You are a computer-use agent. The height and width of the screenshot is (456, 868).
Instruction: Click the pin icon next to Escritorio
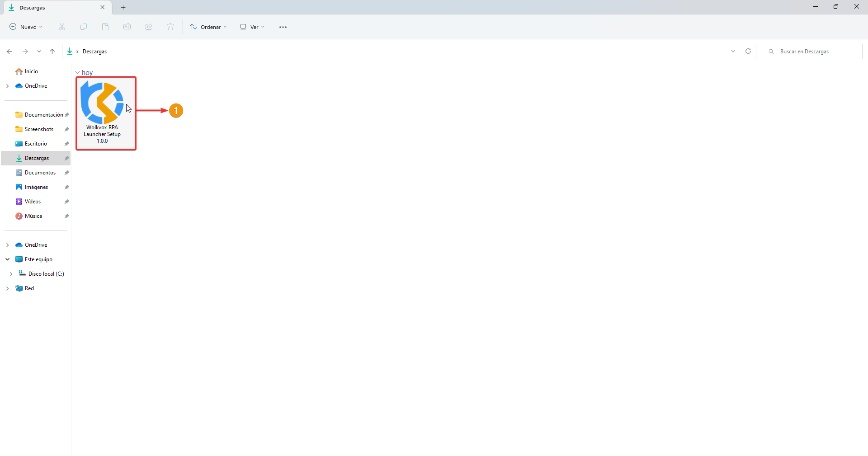coord(66,144)
